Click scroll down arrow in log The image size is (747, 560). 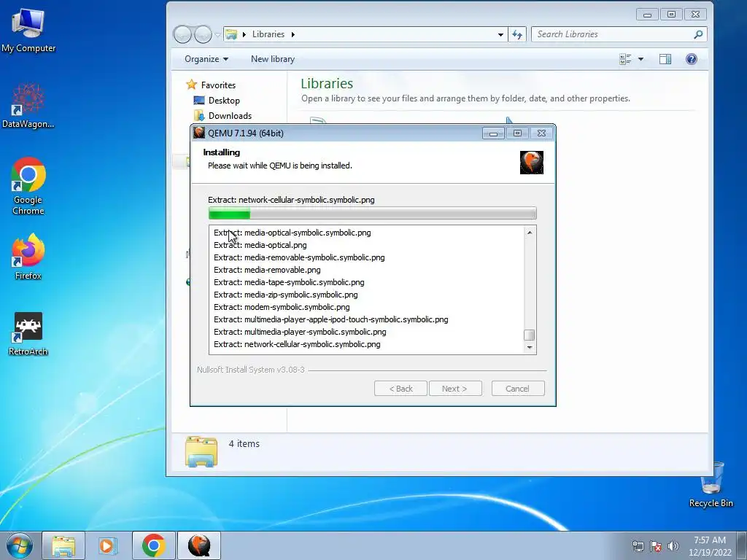(530, 348)
